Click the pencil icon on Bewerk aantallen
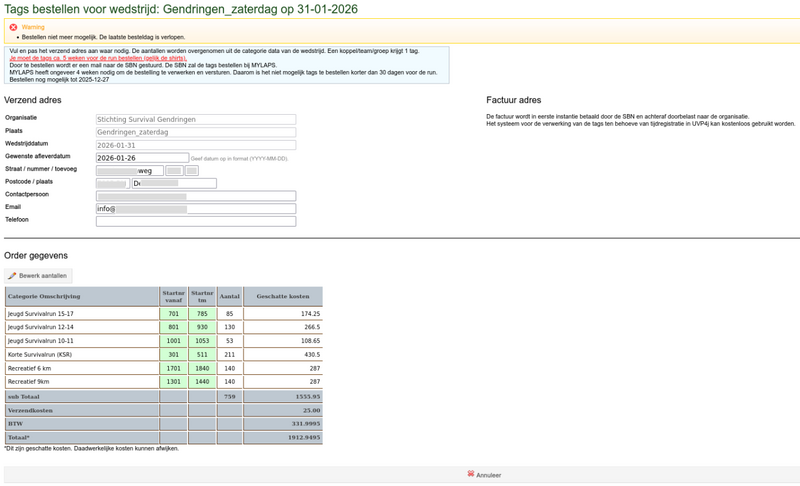Screen dimensions: 800x486 [x=12, y=276]
